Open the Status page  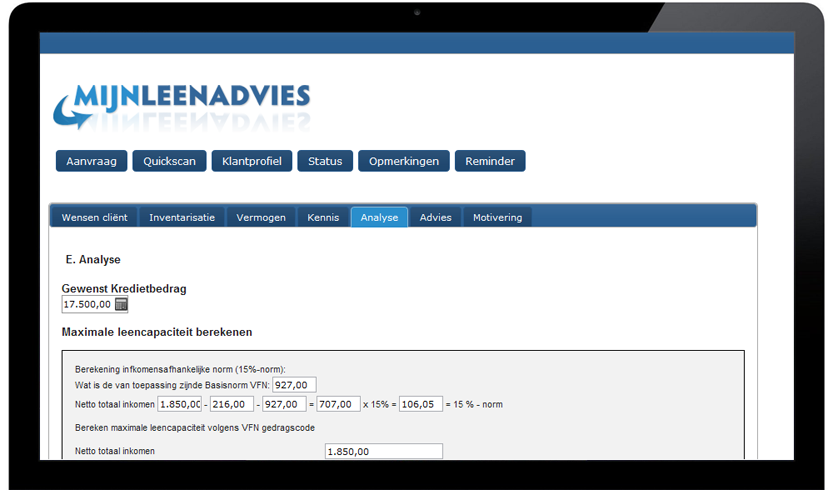tap(325, 161)
